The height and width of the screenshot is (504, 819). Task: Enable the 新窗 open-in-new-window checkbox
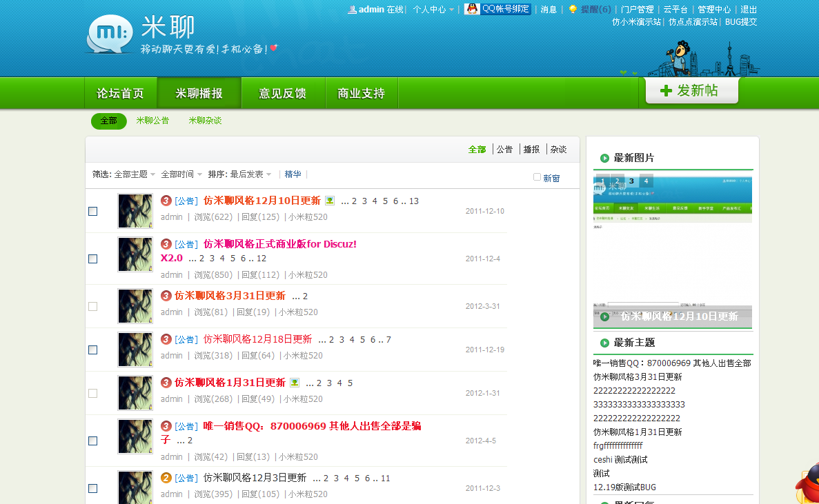click(537, 177)
